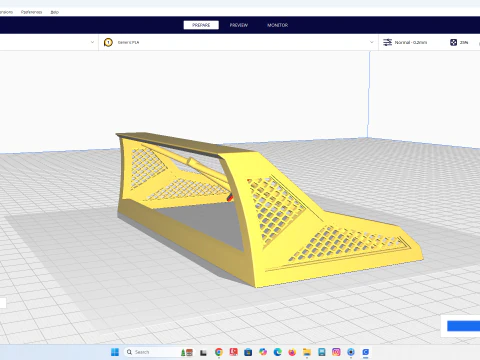The height and width of the screenshot is (360, 480).
Task: Open the Preferences menu
Action: 31,12
